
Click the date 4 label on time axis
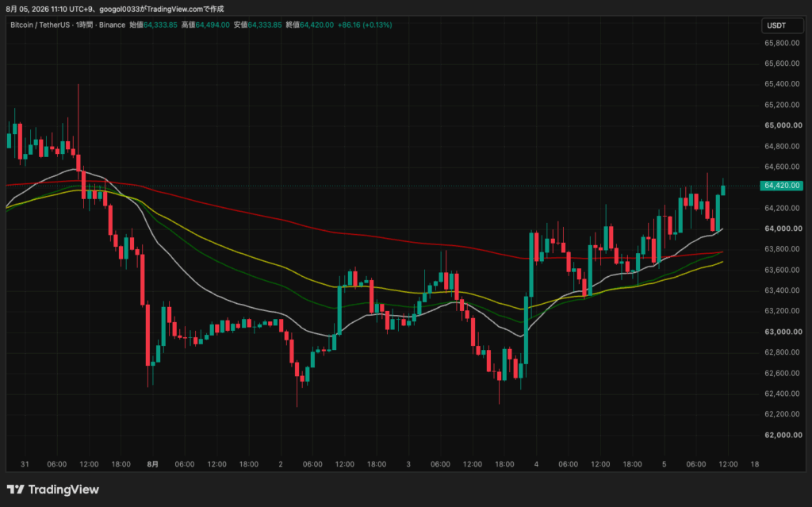click(537, 464)
